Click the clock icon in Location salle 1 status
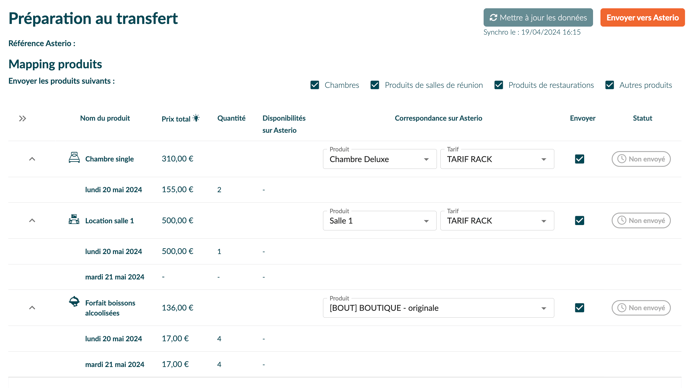Viewport: 688px width, 388px height. [621, 220]
